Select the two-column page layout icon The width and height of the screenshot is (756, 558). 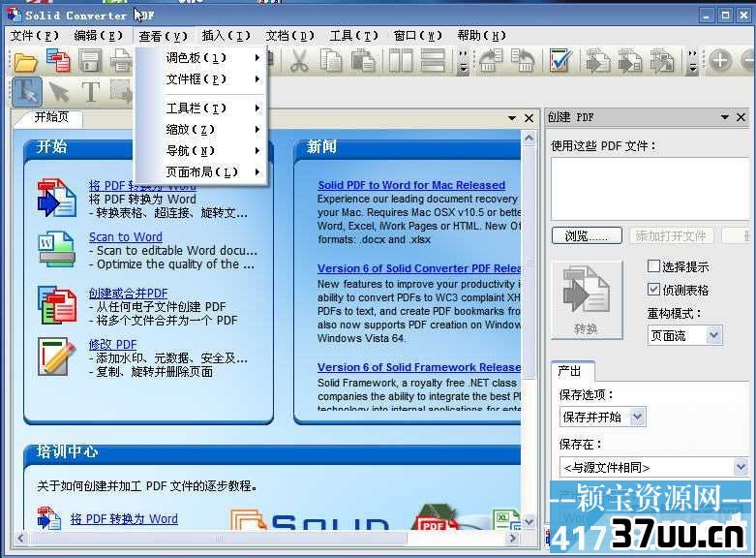tap(400, 61)
